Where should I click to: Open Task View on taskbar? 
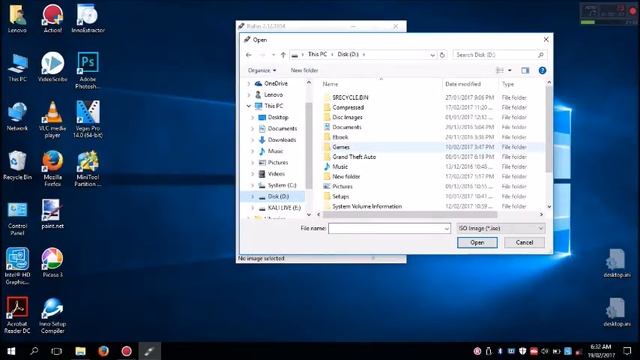[56, 351]
